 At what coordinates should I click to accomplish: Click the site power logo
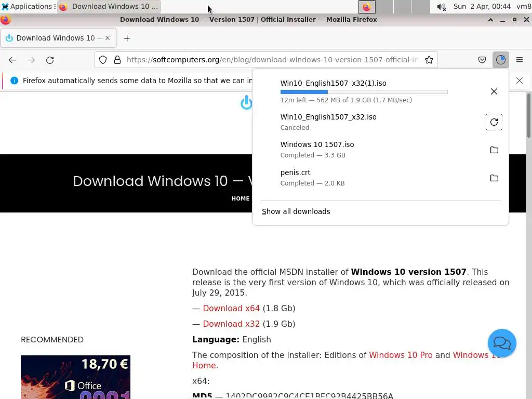[x=246, y=102]
